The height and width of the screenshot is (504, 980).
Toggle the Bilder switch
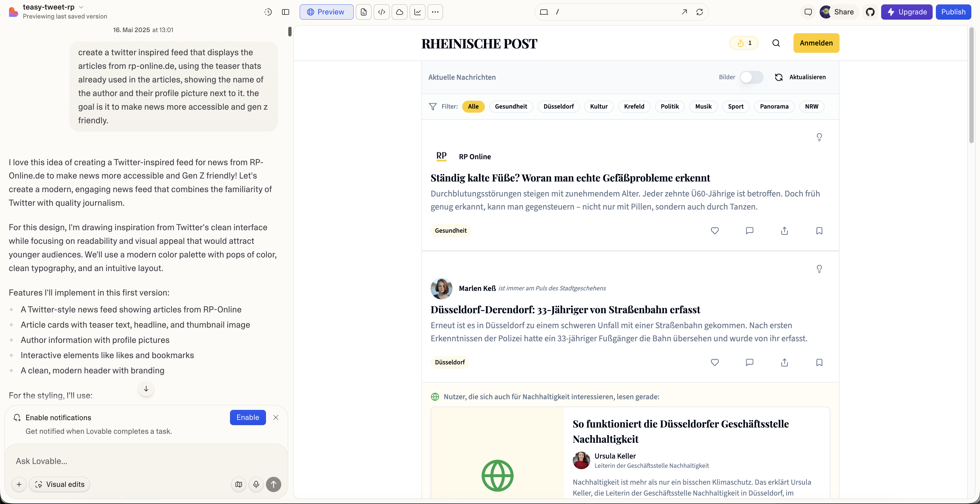751,77
